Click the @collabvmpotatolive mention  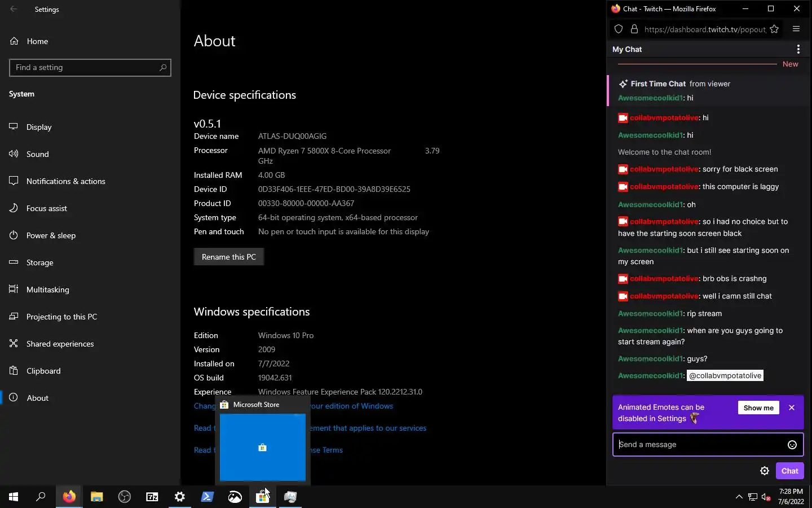[725, 376]
